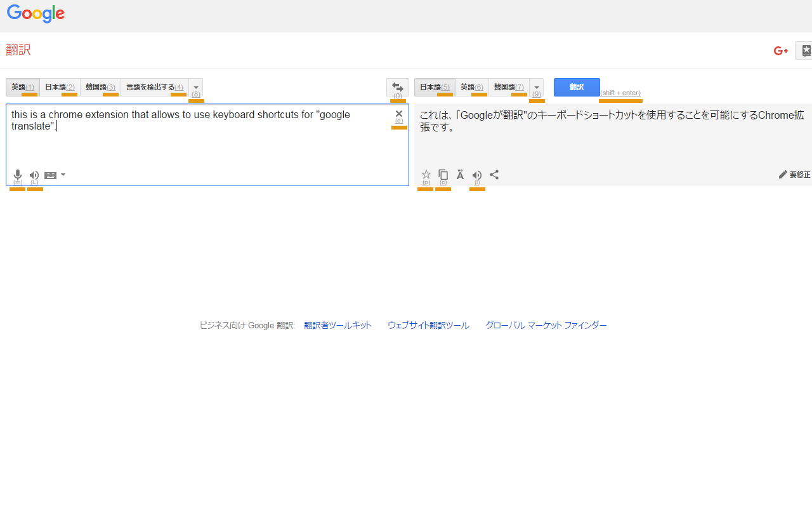
Task: Switch target language to 韓国語 tab
Action: click(508, 87)
